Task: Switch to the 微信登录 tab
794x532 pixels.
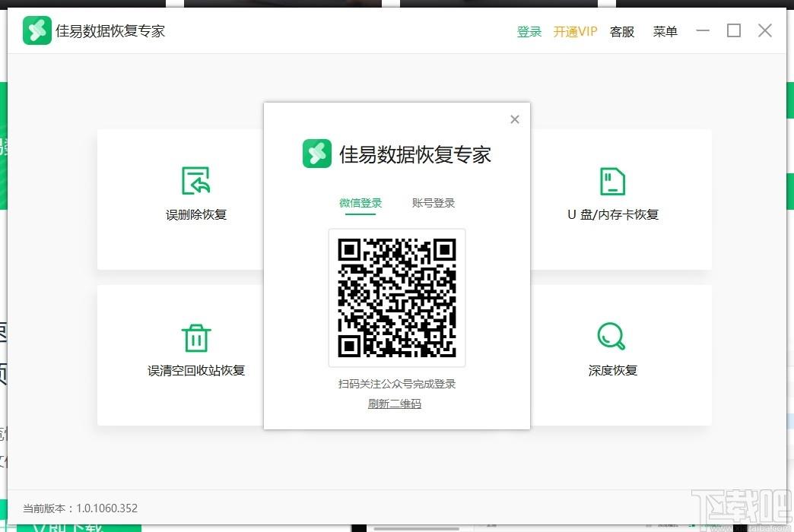Action: pos(360,203)
